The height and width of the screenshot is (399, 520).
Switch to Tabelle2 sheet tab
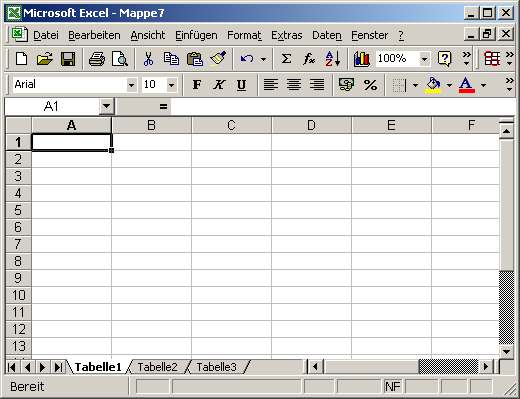click(157, 367)
